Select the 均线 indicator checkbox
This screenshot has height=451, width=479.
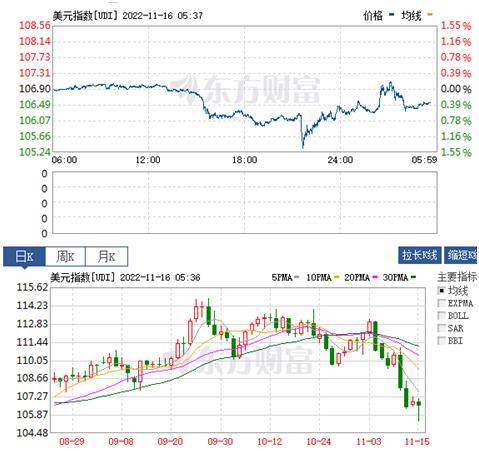[x=441, y=291]
